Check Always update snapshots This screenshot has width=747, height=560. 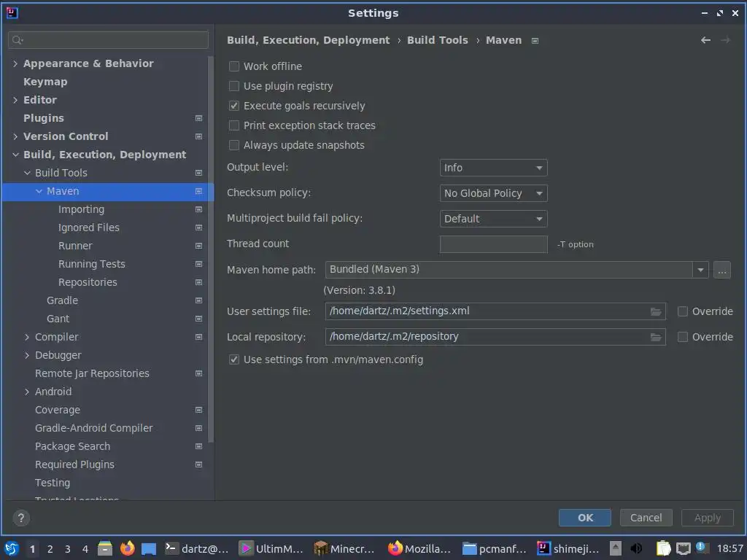tap(234, 145)
